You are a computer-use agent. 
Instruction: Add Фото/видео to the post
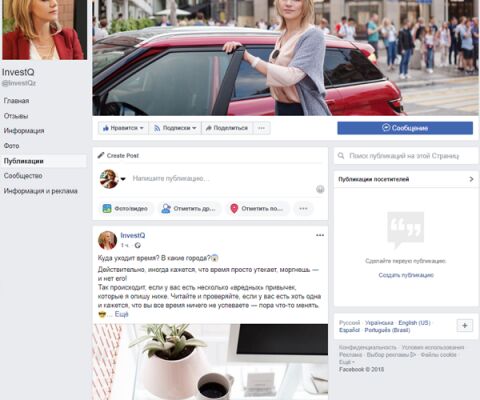125,209
